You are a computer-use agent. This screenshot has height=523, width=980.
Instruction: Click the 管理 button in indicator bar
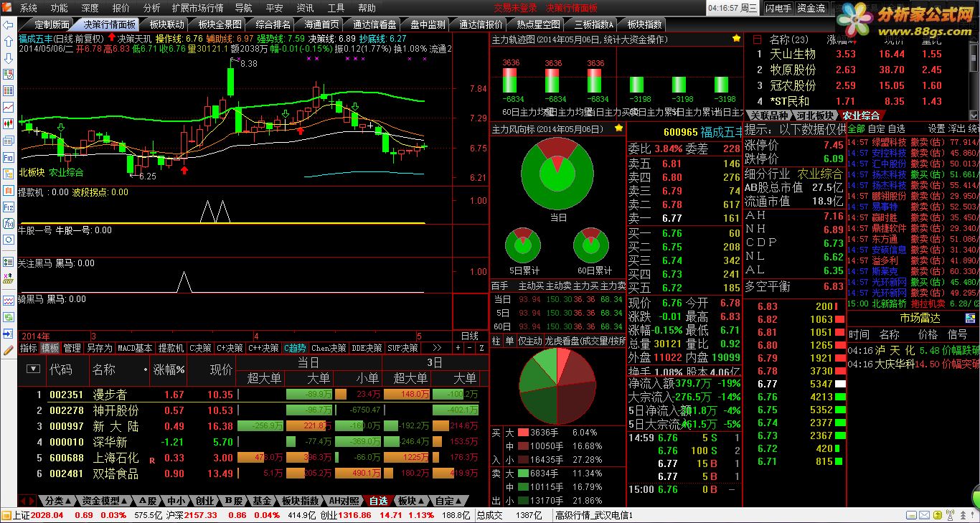click(72, 348)
